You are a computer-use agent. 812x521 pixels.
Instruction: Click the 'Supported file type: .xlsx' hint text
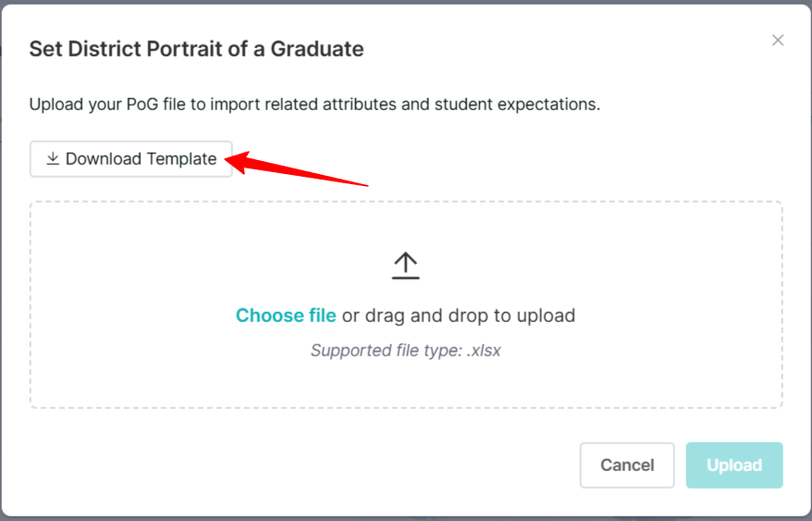point(405,351)
